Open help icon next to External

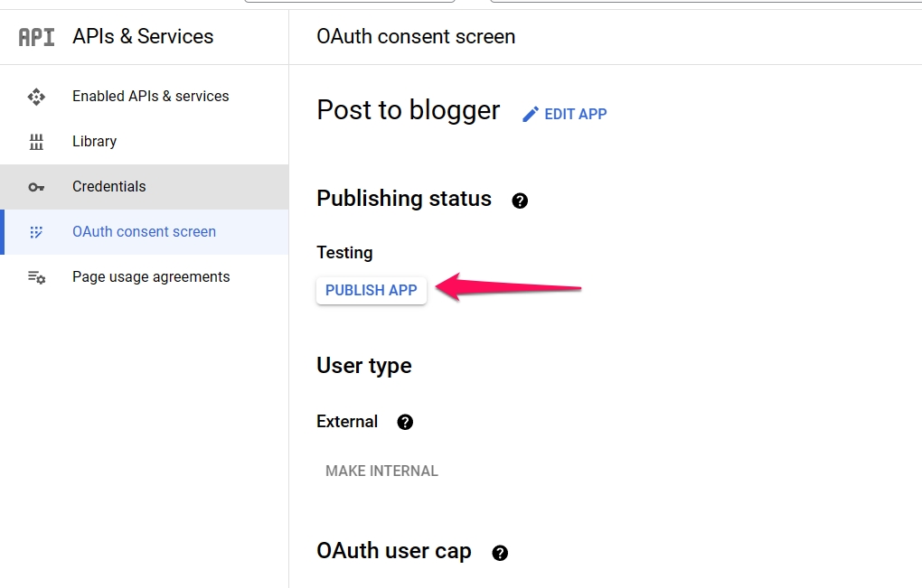coord(405,422)
